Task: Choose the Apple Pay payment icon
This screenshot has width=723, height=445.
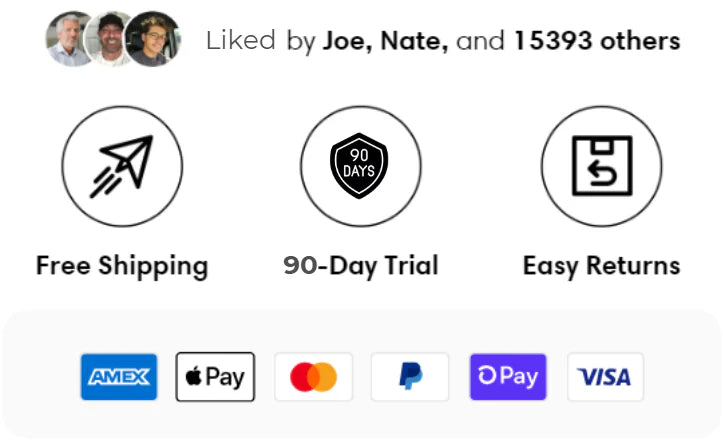Action: pos(215,377)
